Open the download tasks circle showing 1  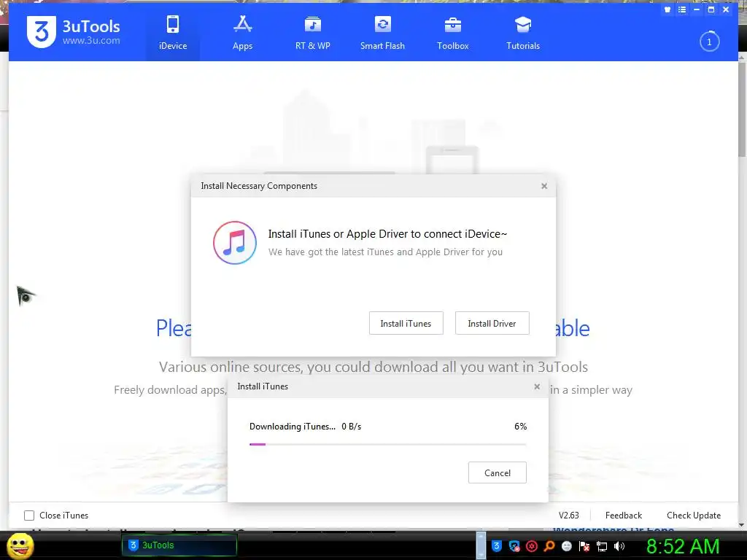709,42
